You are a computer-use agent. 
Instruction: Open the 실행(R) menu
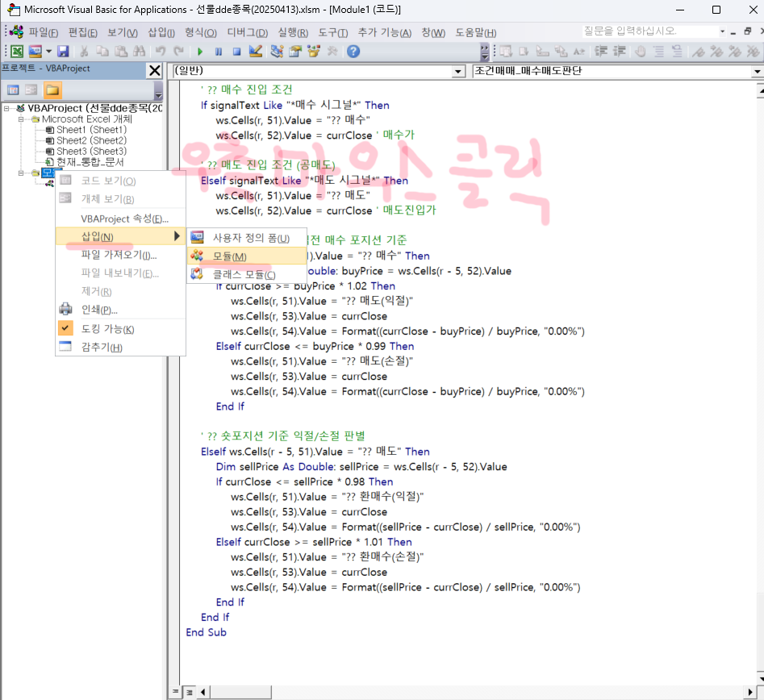click(x=293, y=32)
